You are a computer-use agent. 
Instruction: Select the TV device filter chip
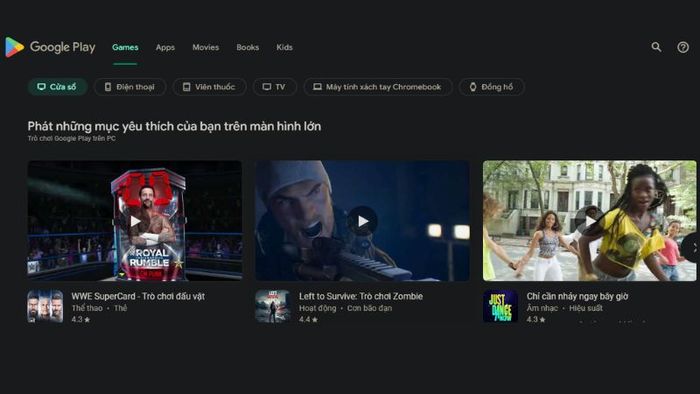275,87
